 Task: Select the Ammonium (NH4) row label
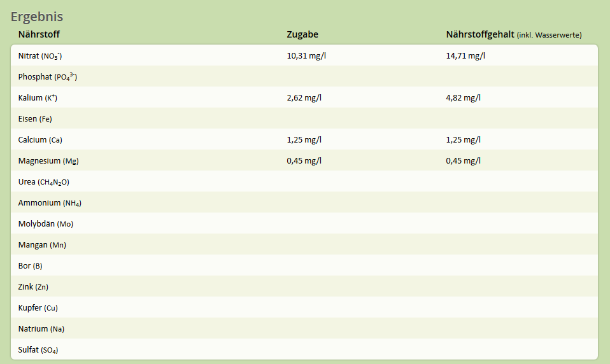50,202
